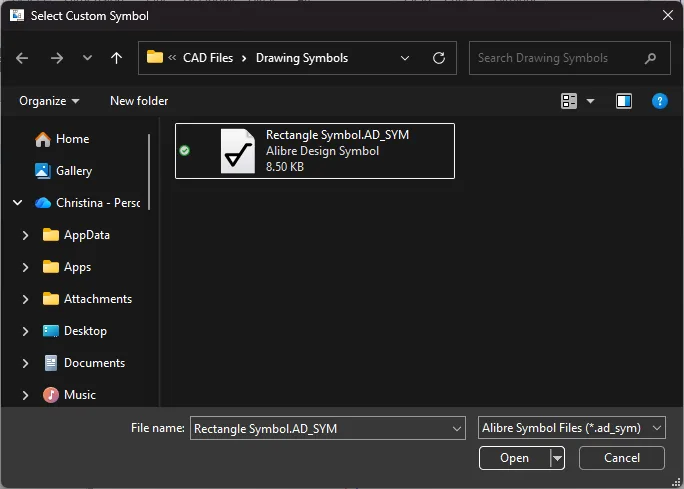Open Gallery in the navigation pane
This screenshot has width=684, height=489.
[63, 171]
